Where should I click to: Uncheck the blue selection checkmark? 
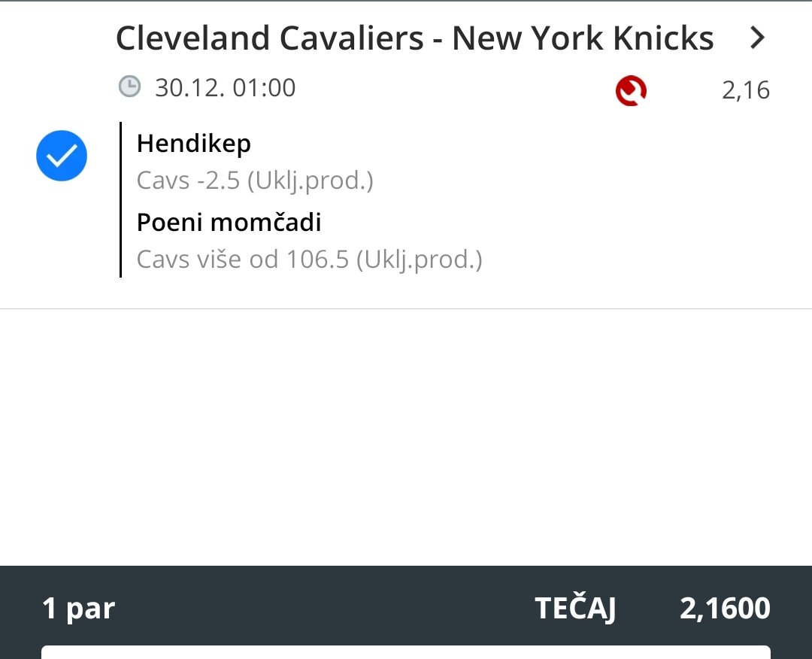click(62, 156)
